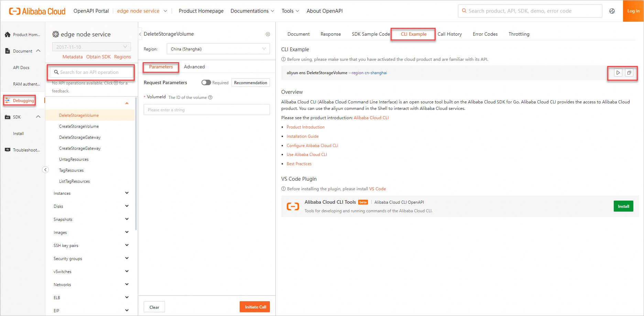Collapse the API operation panel arrow

coord(140,34)
